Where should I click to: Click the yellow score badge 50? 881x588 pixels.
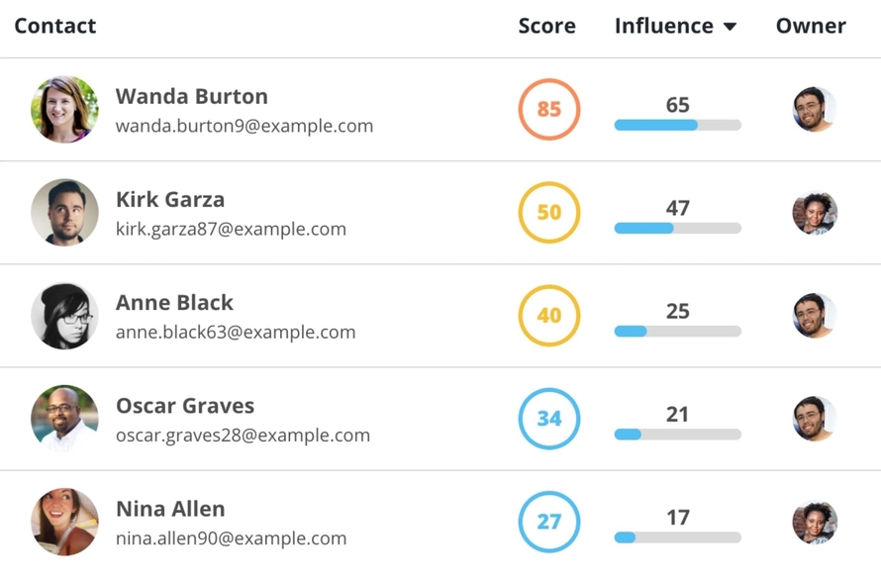(549, 212)
